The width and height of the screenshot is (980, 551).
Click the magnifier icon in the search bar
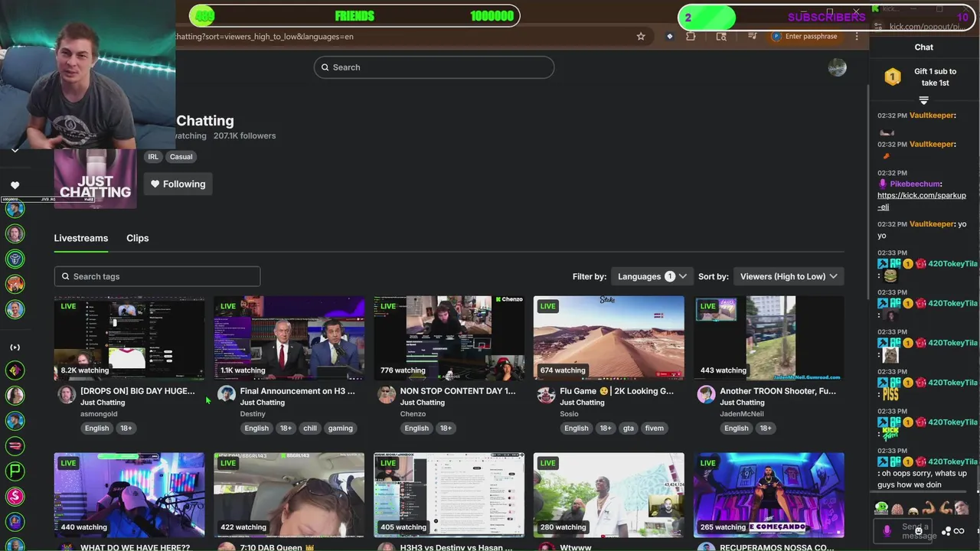pos(325,67)
